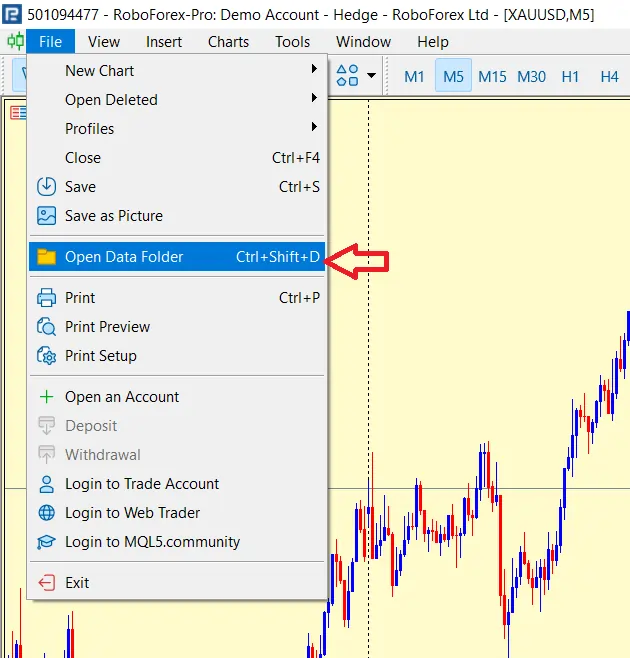The image size is (630, 658).
Task: Switch to the M30 timeframe
Action: coord(531,76)
